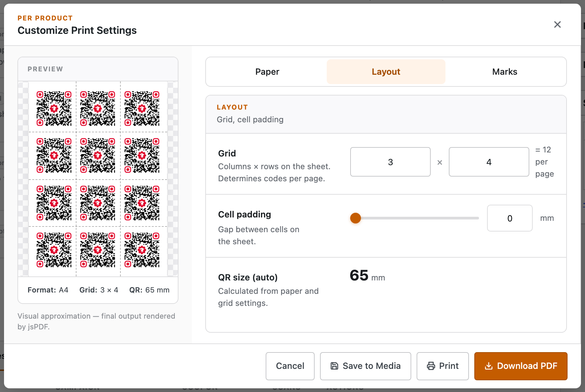Switch to the Paper tab
Image resolution: width=585 pixels, height=392 pixels.
pos(267,72)
